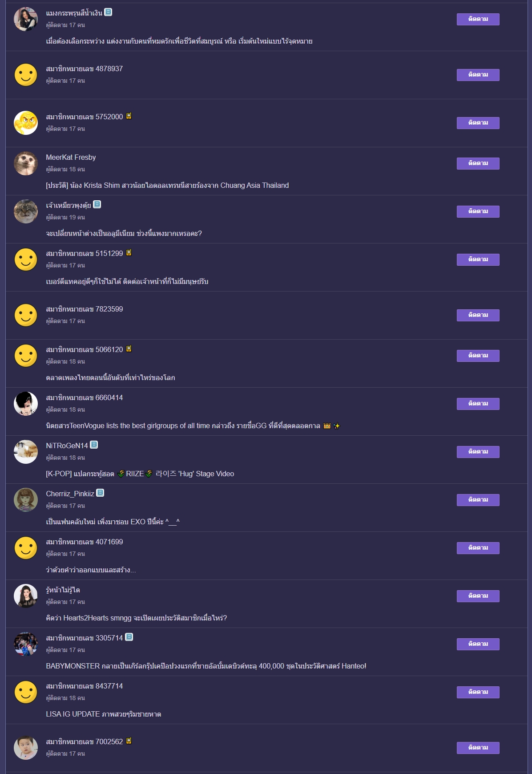This screenshot has width=532, height=774.
Task: Click the blue badge next to Cherriiz_Pinkiiz
Action: pos(100,493)
